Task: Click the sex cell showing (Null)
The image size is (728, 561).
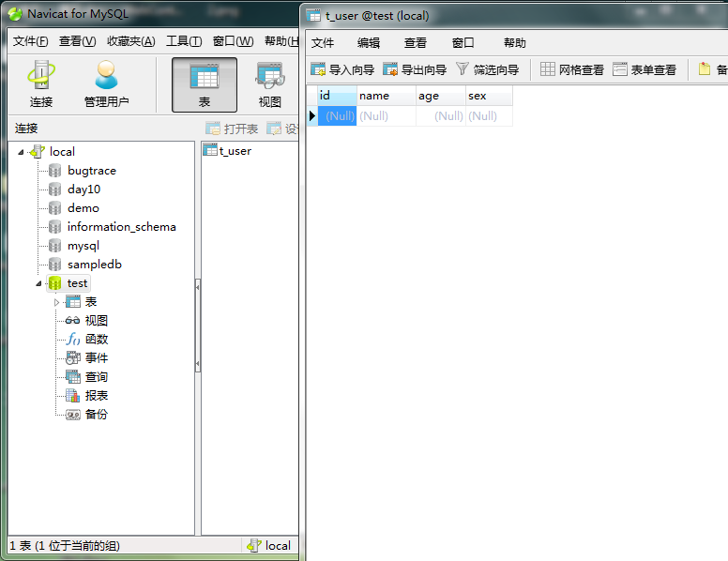Action: (x=489, y=115)
